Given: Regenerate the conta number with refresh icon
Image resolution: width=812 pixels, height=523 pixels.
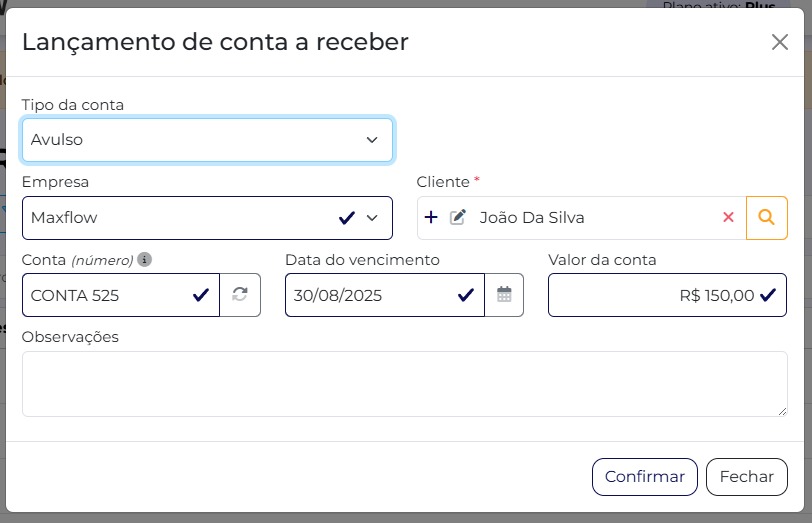Looking at the screenshot, I should click(x=240, y=295).
